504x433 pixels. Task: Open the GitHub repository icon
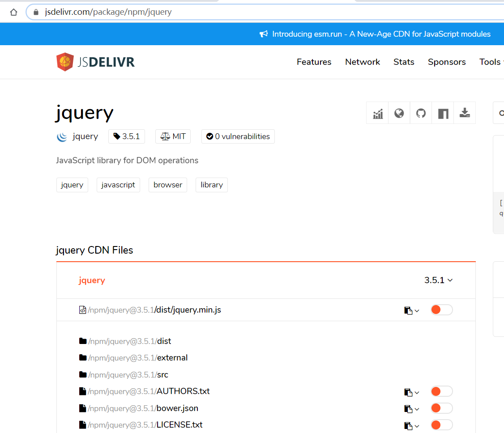point(421,113)
